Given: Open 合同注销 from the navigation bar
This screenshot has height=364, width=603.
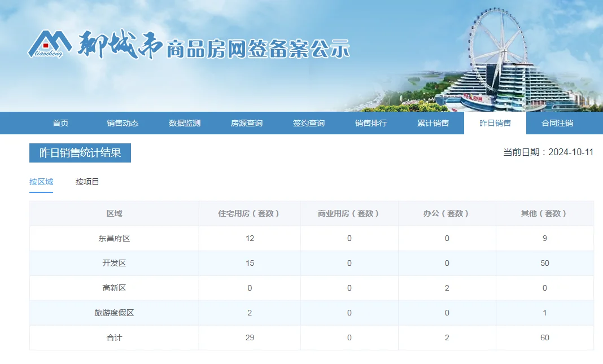Looking at the screenshot, I should tap(557, 123).
